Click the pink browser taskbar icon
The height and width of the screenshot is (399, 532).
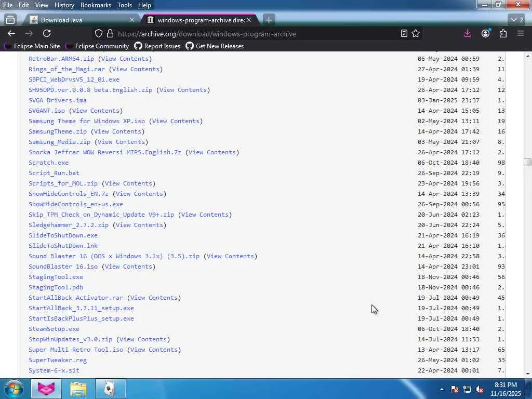click(x=46, y=389)
